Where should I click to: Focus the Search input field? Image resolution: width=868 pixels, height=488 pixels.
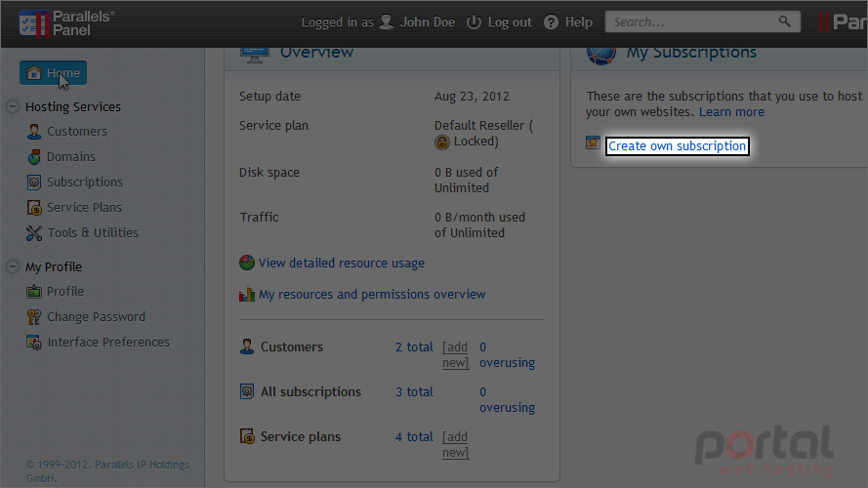pos(694,21)
